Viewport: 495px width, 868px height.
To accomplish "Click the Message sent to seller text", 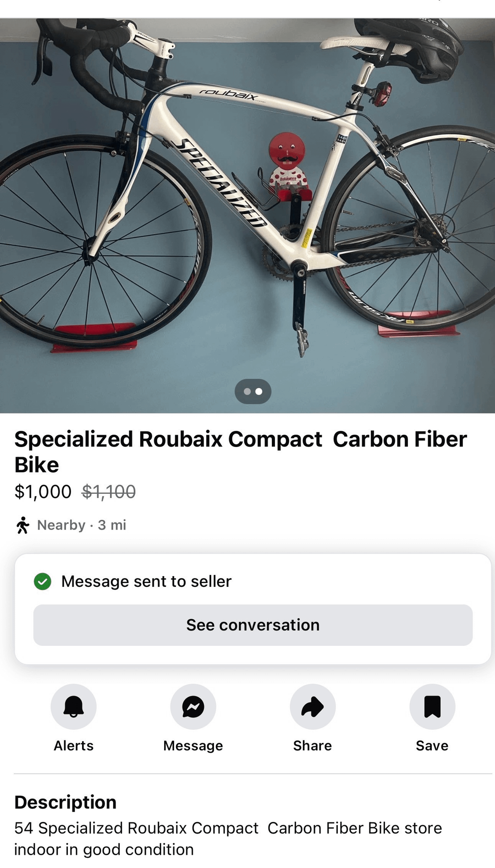I will click(146, 582).
